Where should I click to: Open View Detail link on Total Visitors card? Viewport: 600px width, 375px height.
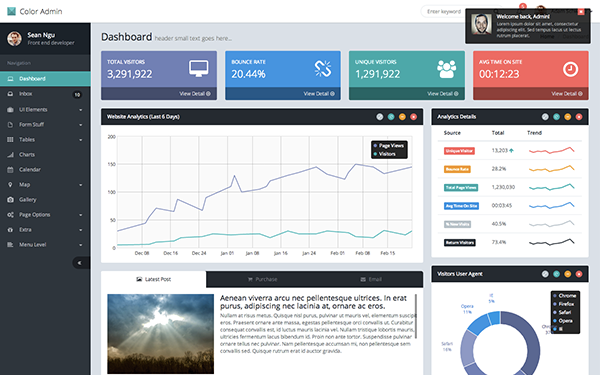195,93
